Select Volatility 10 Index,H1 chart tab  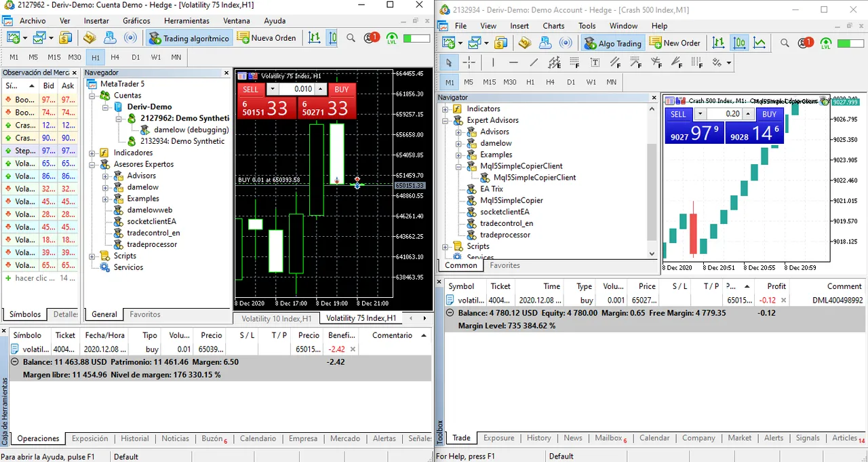pos(277,318)
